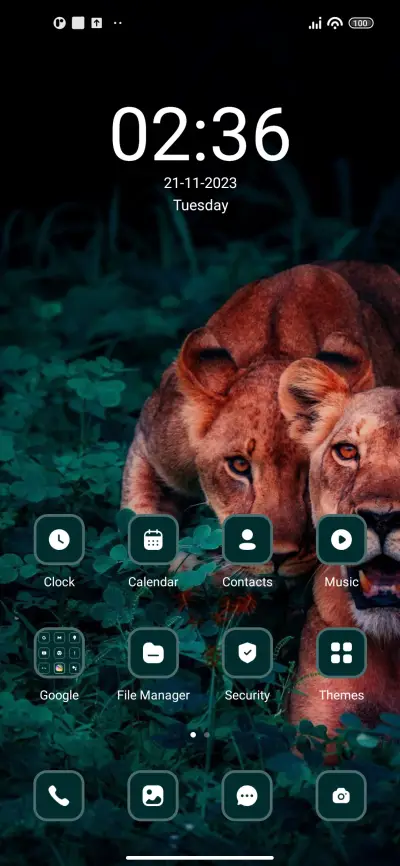Tap the File Manager label text
Viewport: 400px width, 866px height.
pyautogui.click(x=153, y=695)
